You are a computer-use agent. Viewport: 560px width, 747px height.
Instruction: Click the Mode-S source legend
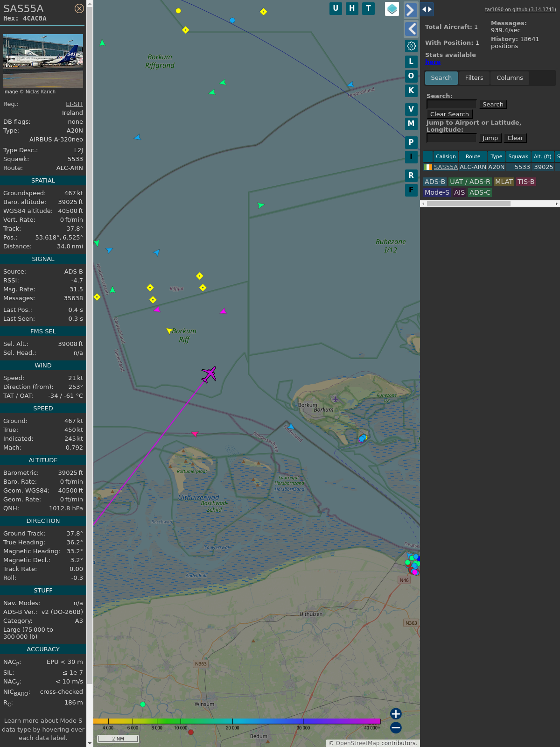437,193
